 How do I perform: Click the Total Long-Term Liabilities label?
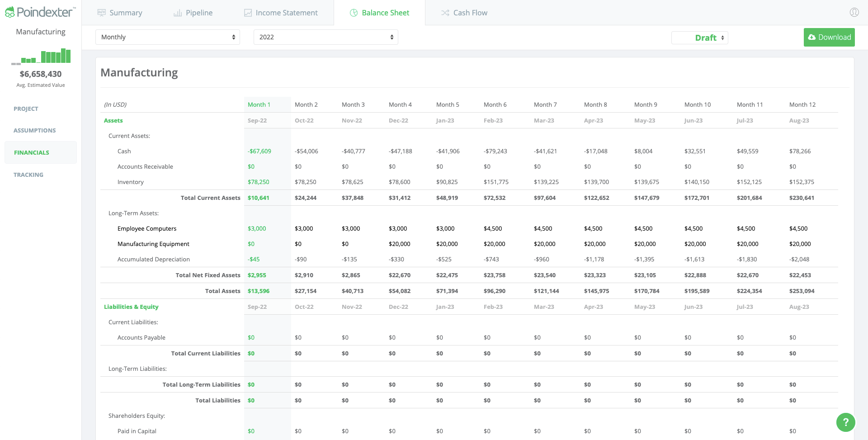click(202, 384)
